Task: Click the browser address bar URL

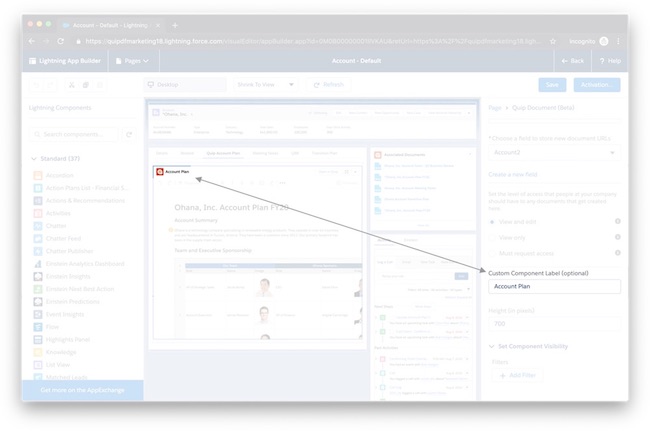Action: point(313,41)
